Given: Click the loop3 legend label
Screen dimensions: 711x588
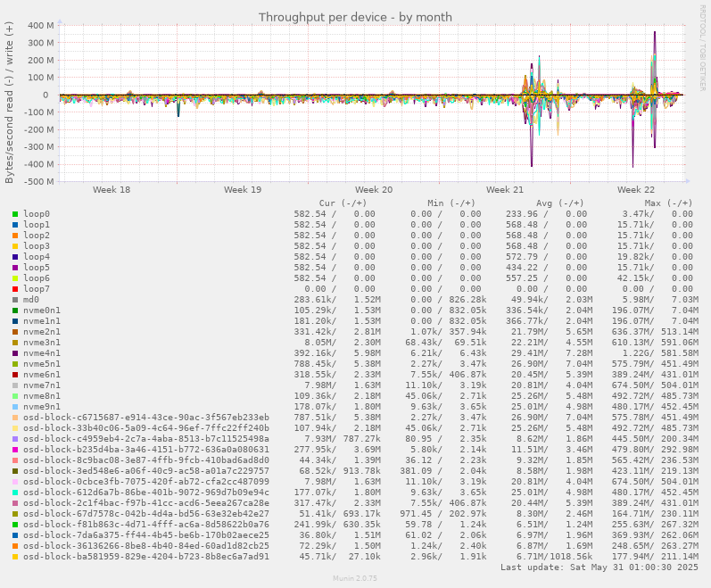Looking at the screenshot, I should pos(37,246).
